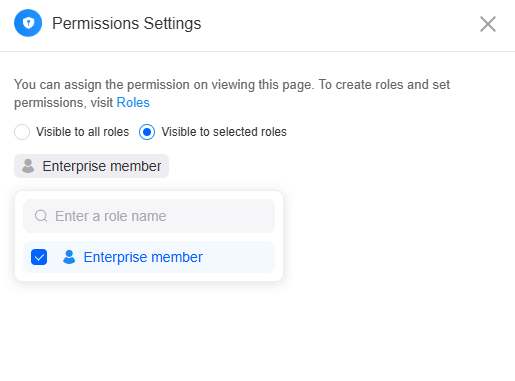The height and width of the screenshot is (381, 515).
Task: Click the permission description paragraph text
Action: coord(232,94)
